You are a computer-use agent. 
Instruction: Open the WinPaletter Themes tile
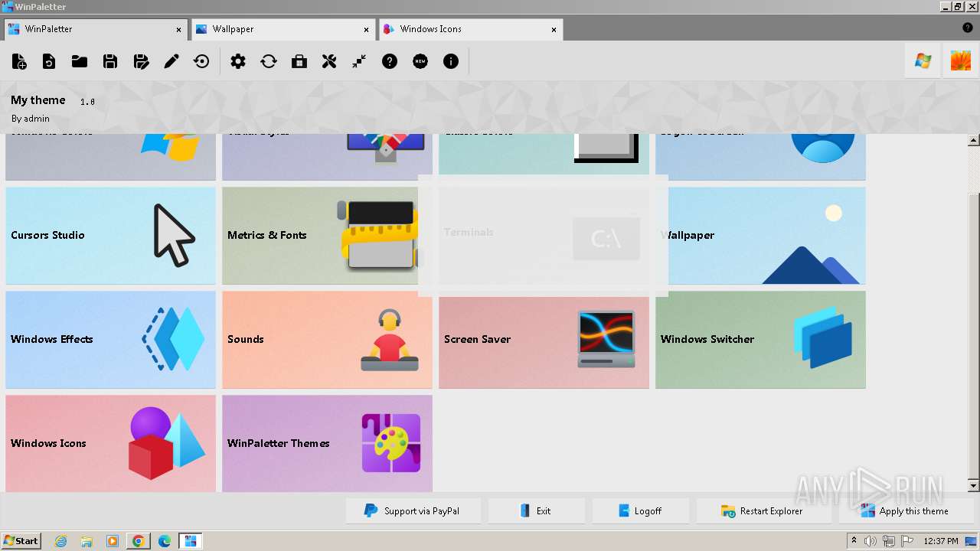327,444
